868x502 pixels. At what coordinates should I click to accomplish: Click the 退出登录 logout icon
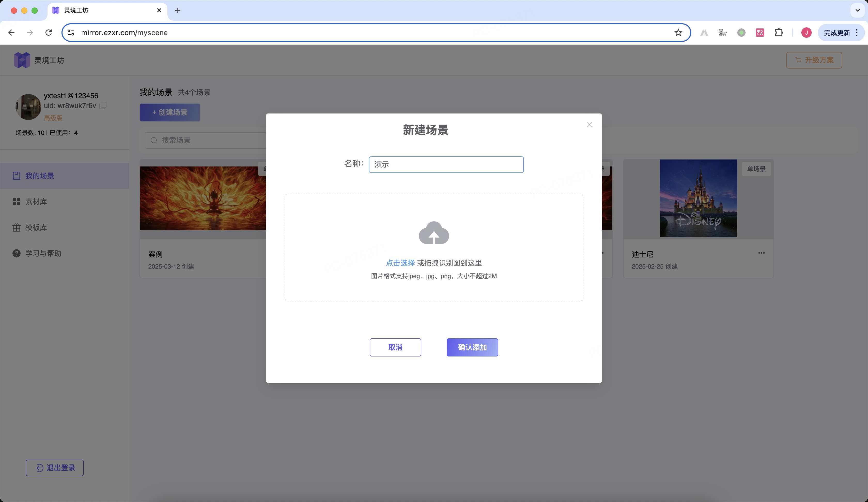(x=40, y=468)
